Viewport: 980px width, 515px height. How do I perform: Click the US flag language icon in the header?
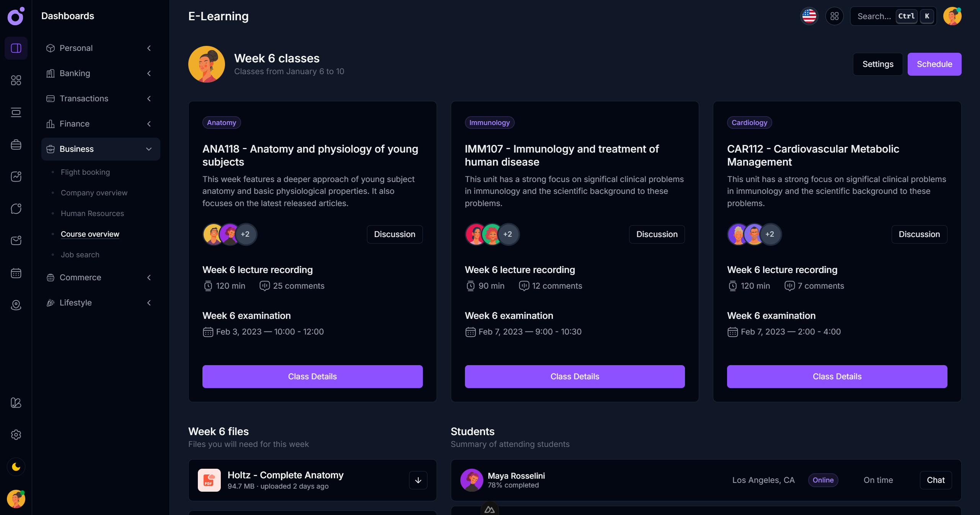(x=809, y=16)
